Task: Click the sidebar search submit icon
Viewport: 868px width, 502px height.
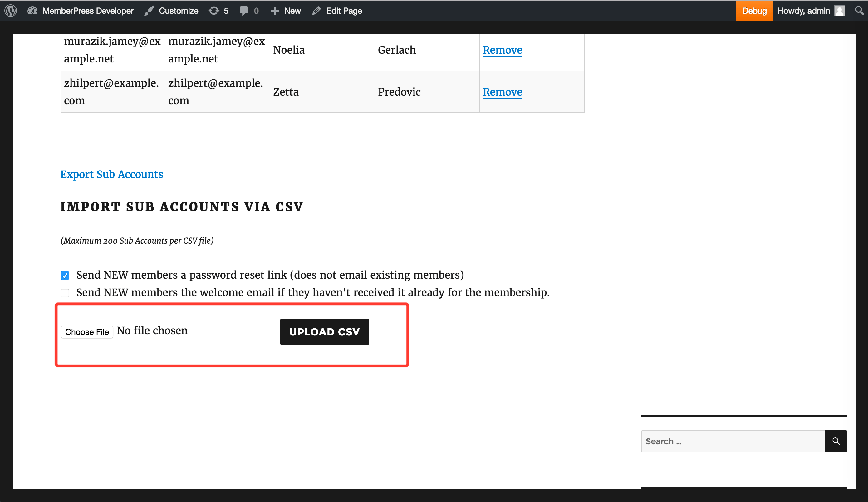Action: (x=836, y=441)
